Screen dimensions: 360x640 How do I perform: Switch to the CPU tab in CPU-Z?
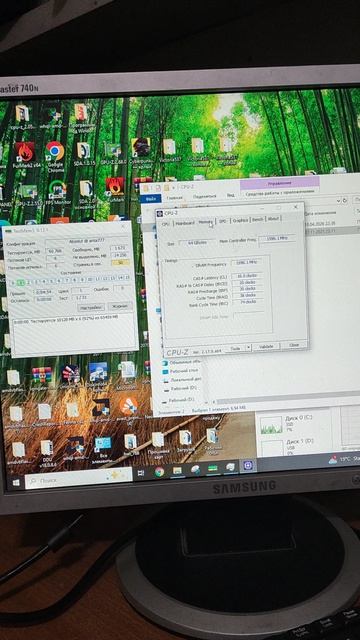tap(166, 224)
